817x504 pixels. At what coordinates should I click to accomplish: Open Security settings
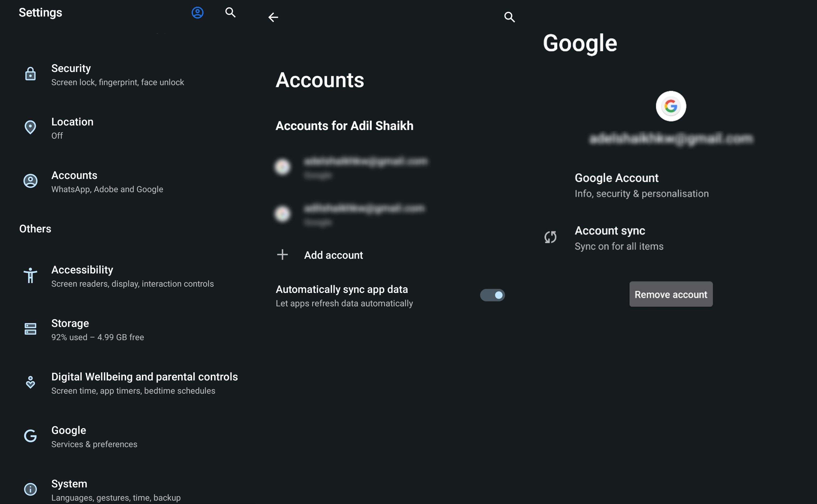128,75
